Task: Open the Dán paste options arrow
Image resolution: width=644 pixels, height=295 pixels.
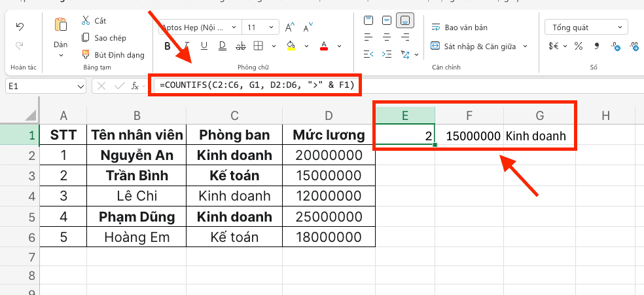Action: (61, 55)
